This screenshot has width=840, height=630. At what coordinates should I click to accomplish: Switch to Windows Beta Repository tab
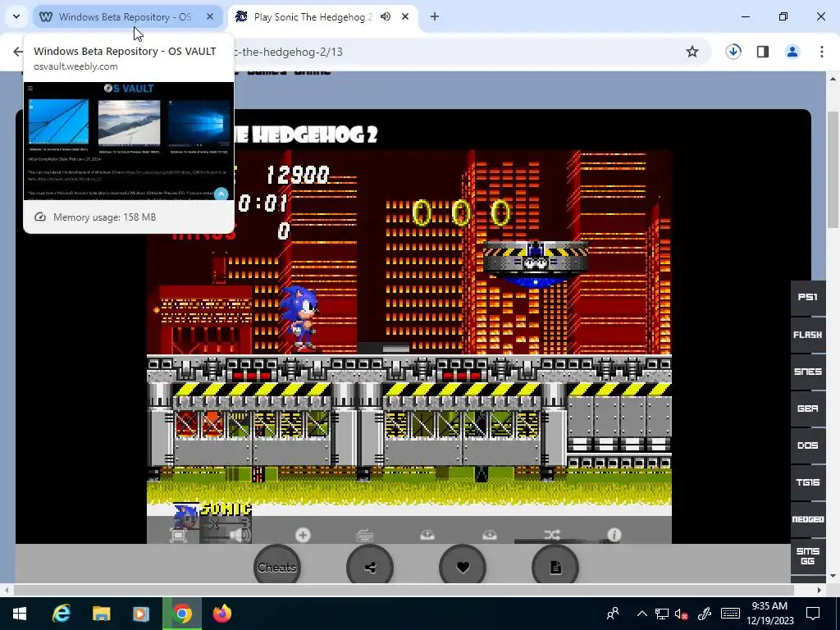click(x=125, y=17)
